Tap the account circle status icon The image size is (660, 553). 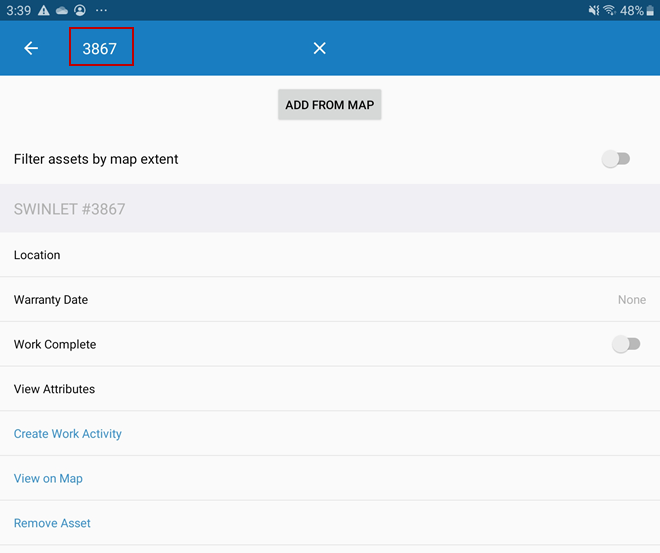tap(80, 10)
